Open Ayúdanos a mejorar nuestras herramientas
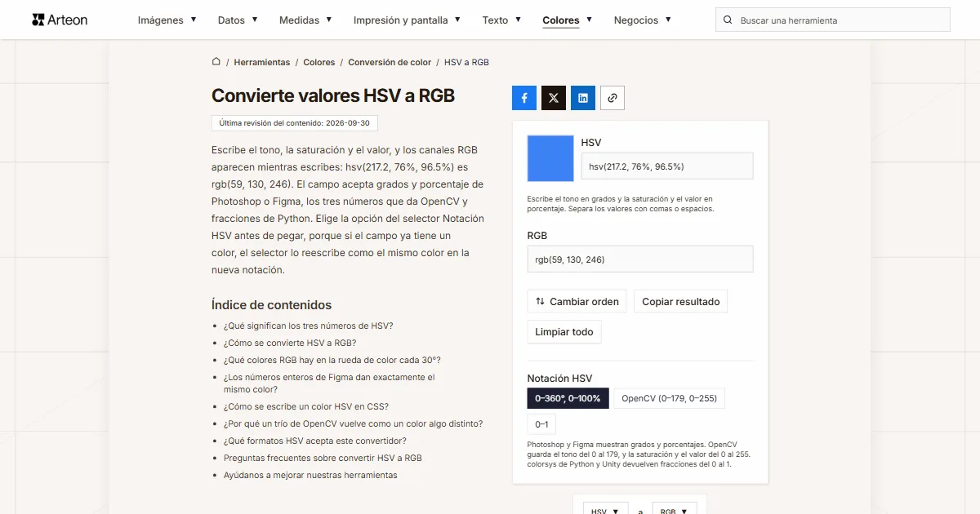Screen dimensions: 980x514 point(310,475)
